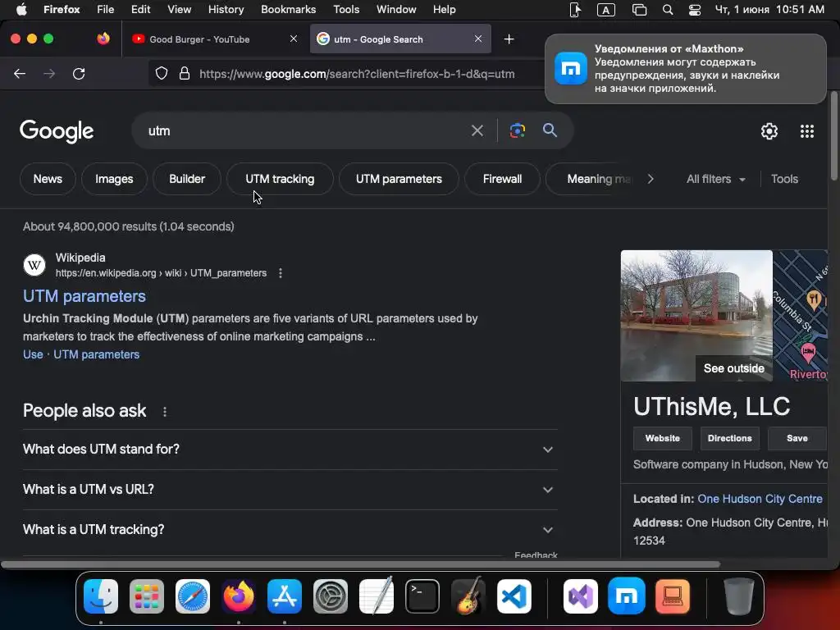Open the All filters dropdown
Viewport: 840px width, 630px height.
pos(715,179)
